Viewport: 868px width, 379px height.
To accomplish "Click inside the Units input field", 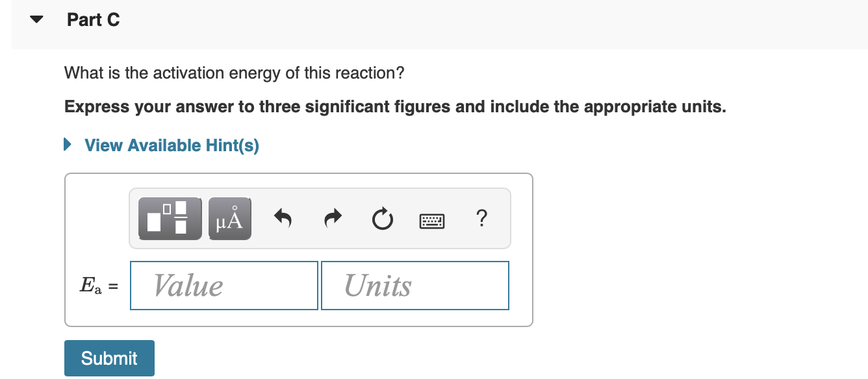I will point(415,285).
